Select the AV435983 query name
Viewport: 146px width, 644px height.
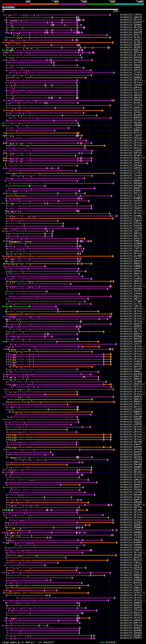(x=8, y=8)
